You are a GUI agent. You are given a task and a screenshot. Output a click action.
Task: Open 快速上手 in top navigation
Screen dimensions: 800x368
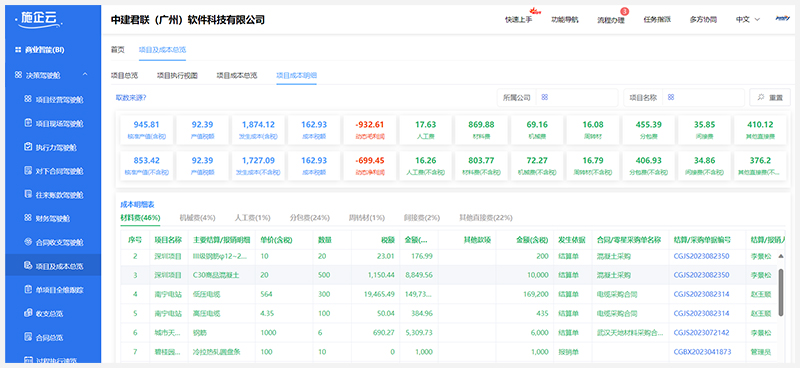pos(518,19)
